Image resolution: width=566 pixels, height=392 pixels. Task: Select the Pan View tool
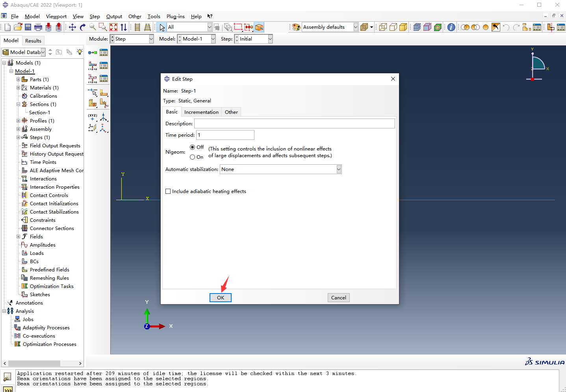point(72,27)
